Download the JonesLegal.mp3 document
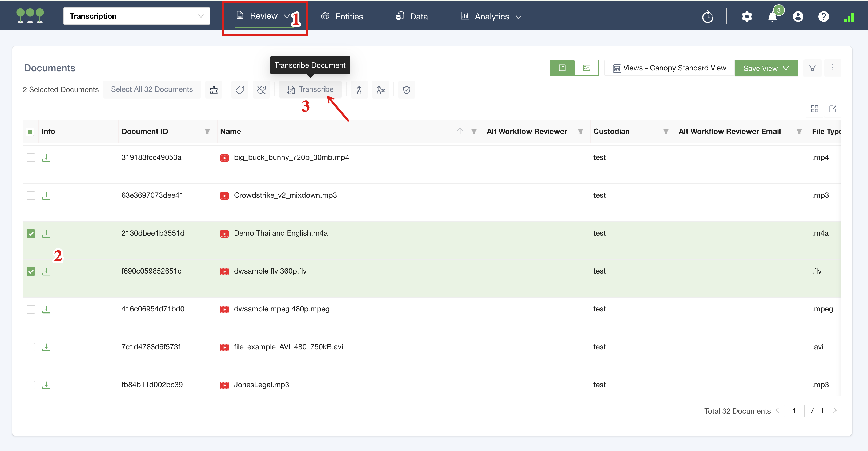Screen dimensions: 868x451 46,385
